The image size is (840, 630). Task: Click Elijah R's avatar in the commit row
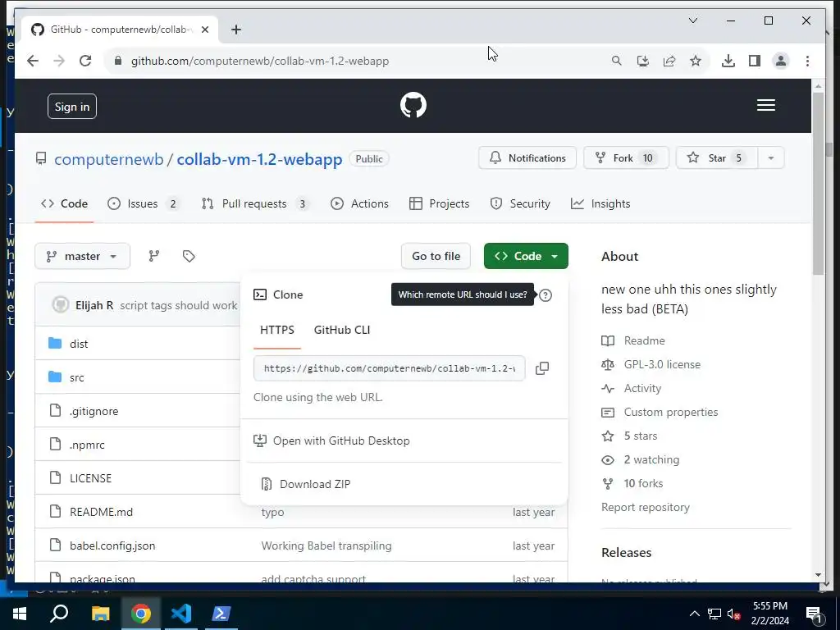point(61,305)
